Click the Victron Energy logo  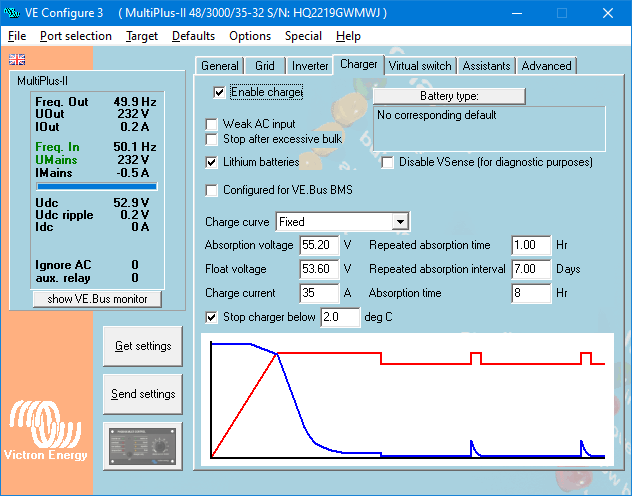tap(49, 433)
